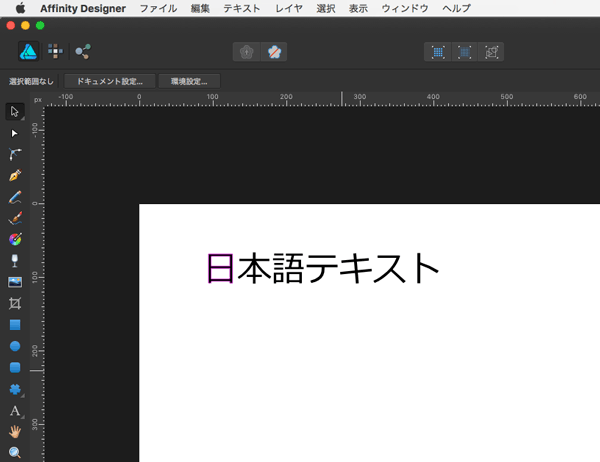The width and height of the screenshot is (600, 462).
Task: Toggle the third view mode icon
Action: (x=491, y=52)
